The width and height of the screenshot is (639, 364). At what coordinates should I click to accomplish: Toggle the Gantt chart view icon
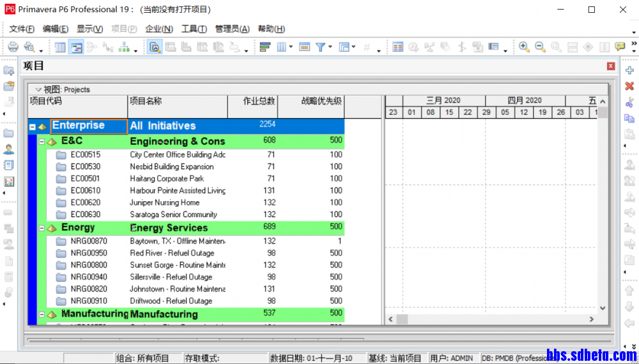[76, 47]
